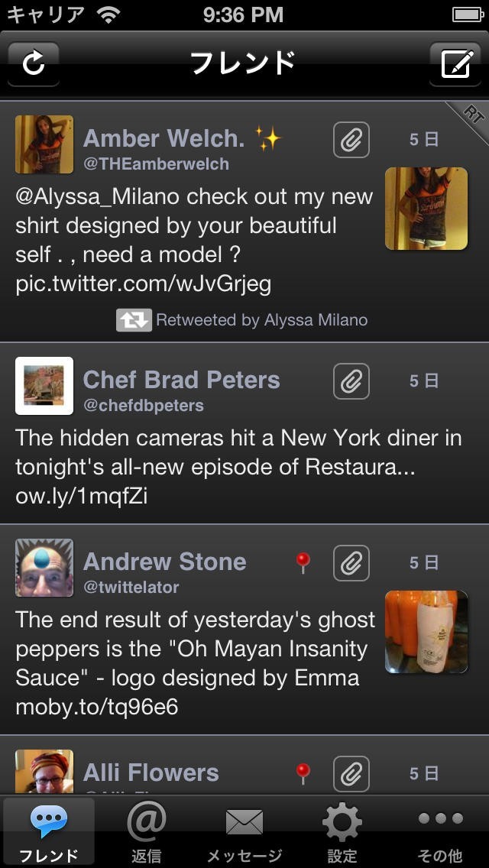
Task: Switch to the 返信 replies tab
Action: click(146, 833)
